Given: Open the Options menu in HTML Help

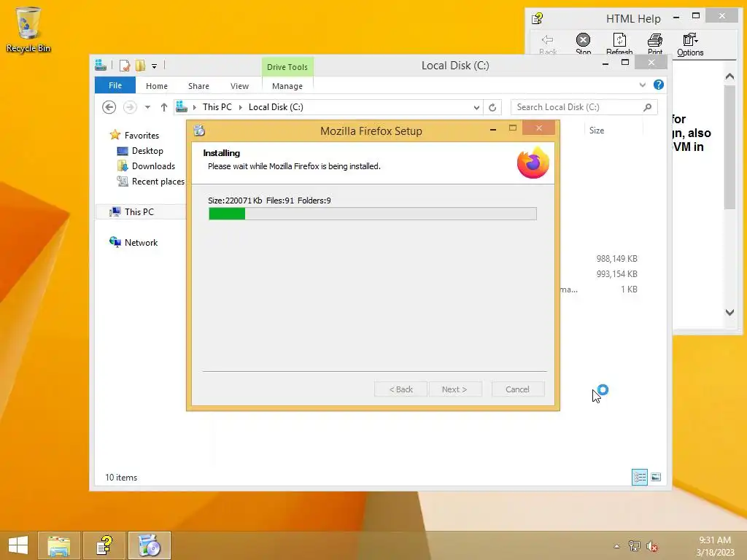Looking at the screenshot, I should click(x=690, y=44).
